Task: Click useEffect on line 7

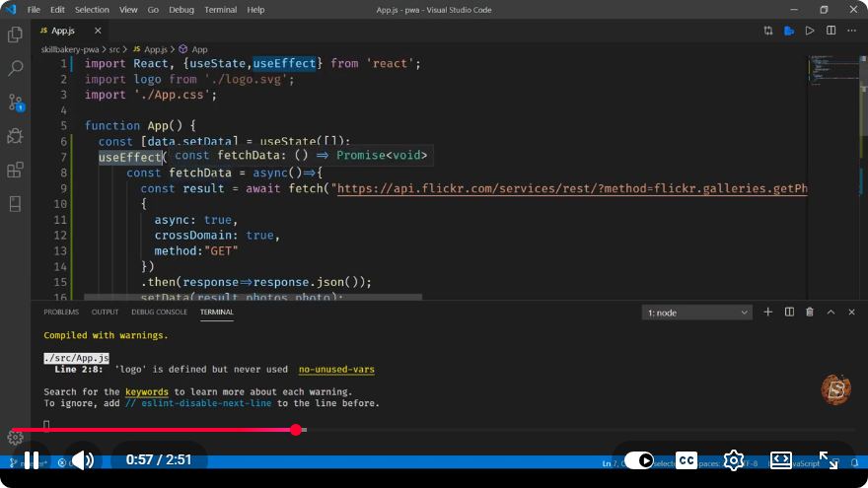Action: pyautogui.click(x=129, y=157)
